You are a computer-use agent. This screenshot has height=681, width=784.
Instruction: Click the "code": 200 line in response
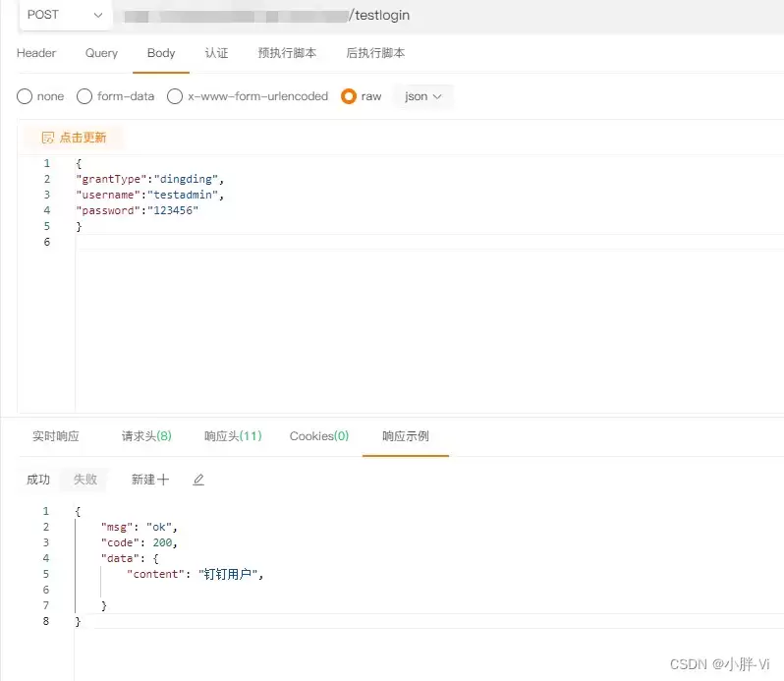point(140,542)
